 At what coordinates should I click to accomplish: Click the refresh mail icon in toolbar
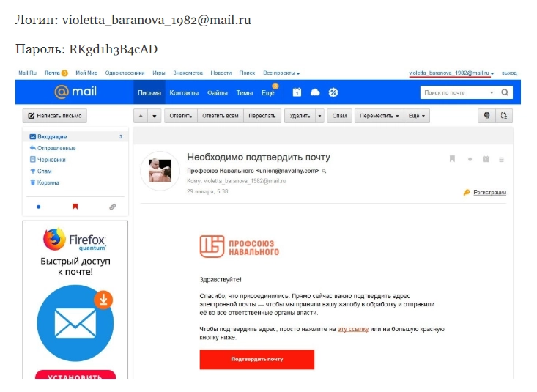click(504, 116)
